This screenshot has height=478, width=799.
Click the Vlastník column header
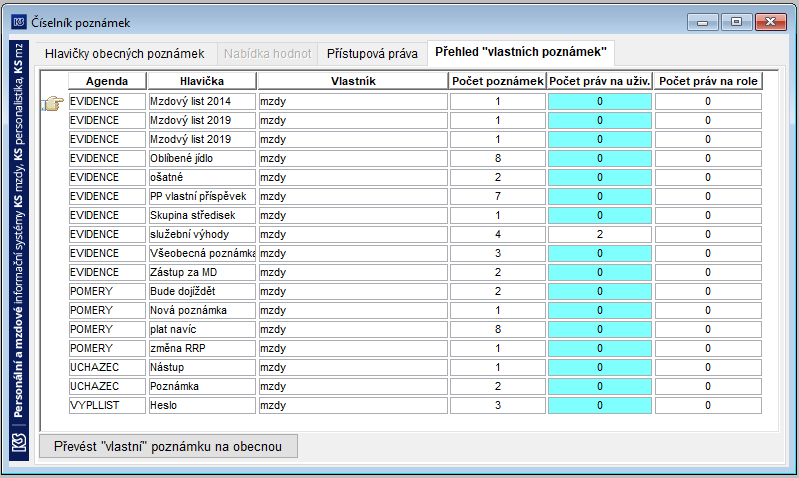tap(353, 81)
